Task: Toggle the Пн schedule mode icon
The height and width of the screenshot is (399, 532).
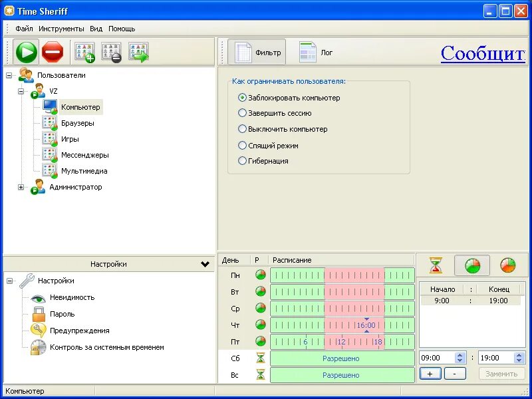Action: [x=261, y=275]
